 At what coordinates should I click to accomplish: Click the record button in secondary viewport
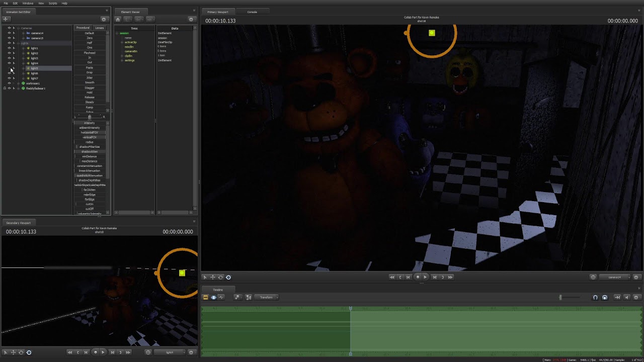(x=95, y=352)
